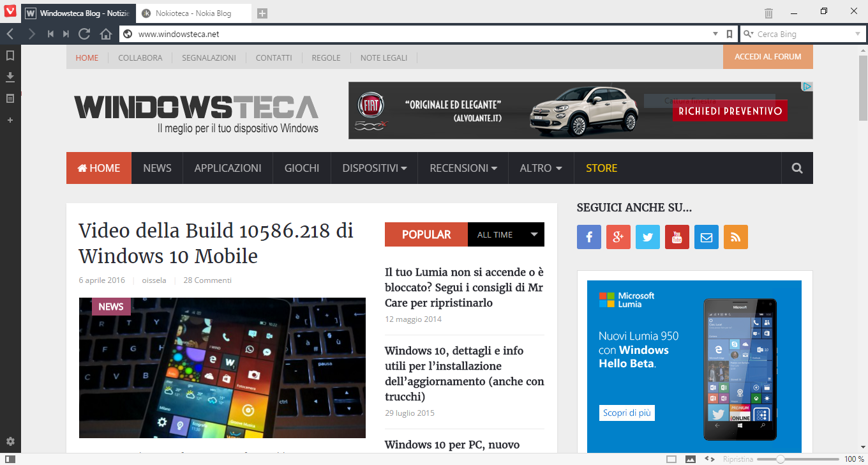Open Windowsteca Facebook page

pos(589,237)
